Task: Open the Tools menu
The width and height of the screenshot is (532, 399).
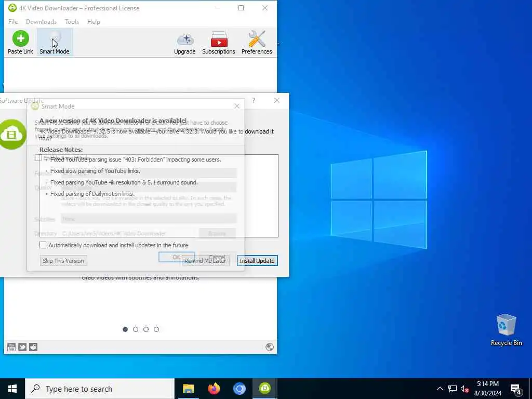Action: (72, 22)
